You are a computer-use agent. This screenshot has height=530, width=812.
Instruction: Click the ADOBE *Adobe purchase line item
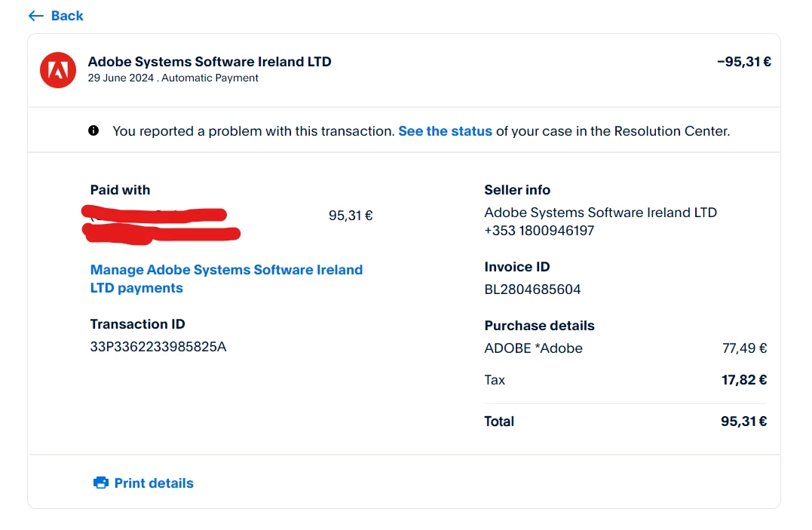click(x=533, y=348)
